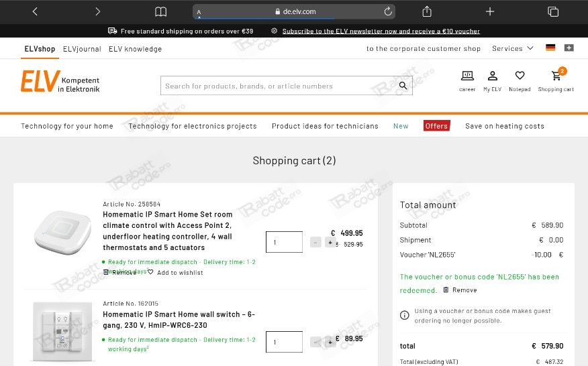Select the German flag language icon
Viewport: 588px width, 366px height.
[x=550, y=48]
